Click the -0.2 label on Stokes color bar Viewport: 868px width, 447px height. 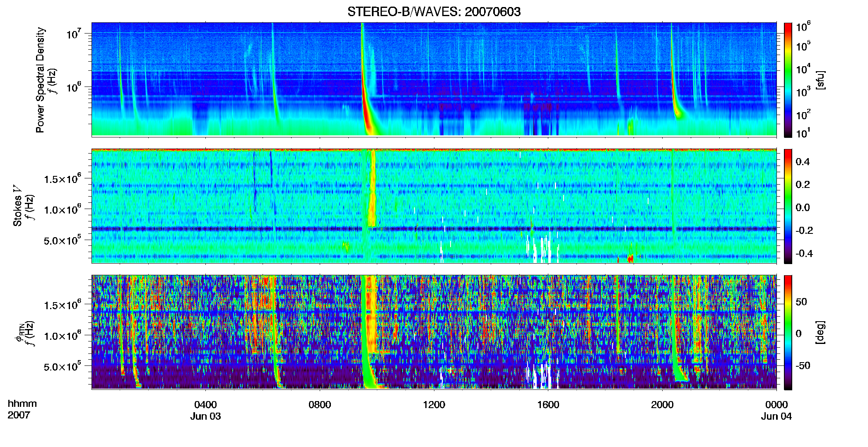click(x=804, y=231)
